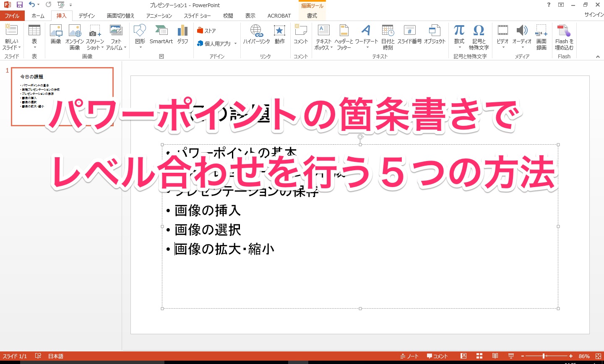Image resolution: width=604 pixels, height=364 pixels.
Task: Start slideshow from status bar
Action: coord(511,356)
